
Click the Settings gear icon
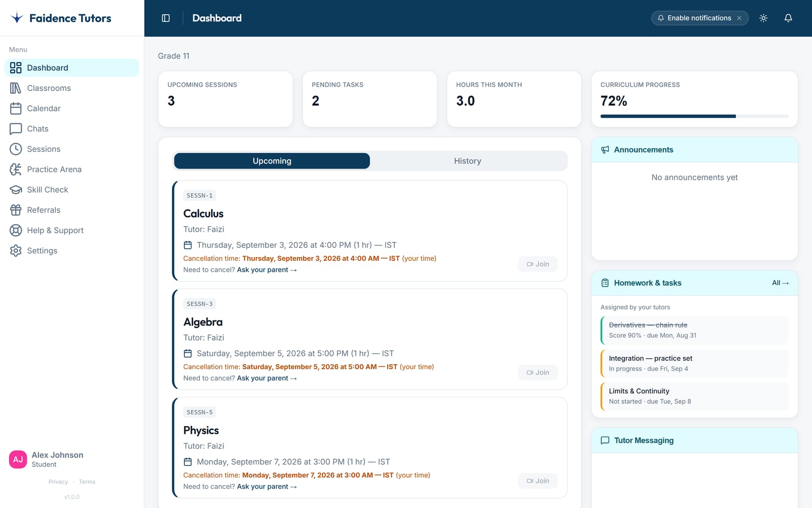point(16,250)
